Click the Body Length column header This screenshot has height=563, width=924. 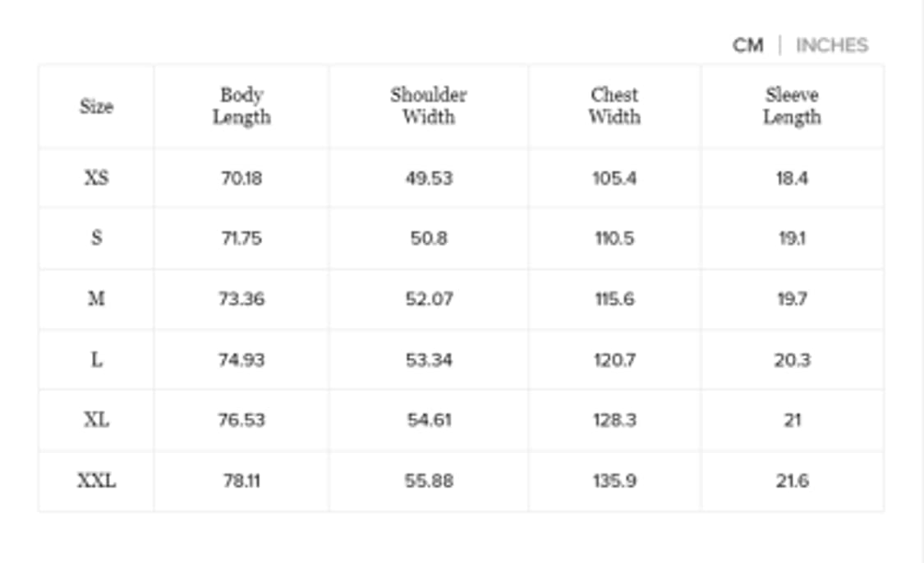click(241, 106)
